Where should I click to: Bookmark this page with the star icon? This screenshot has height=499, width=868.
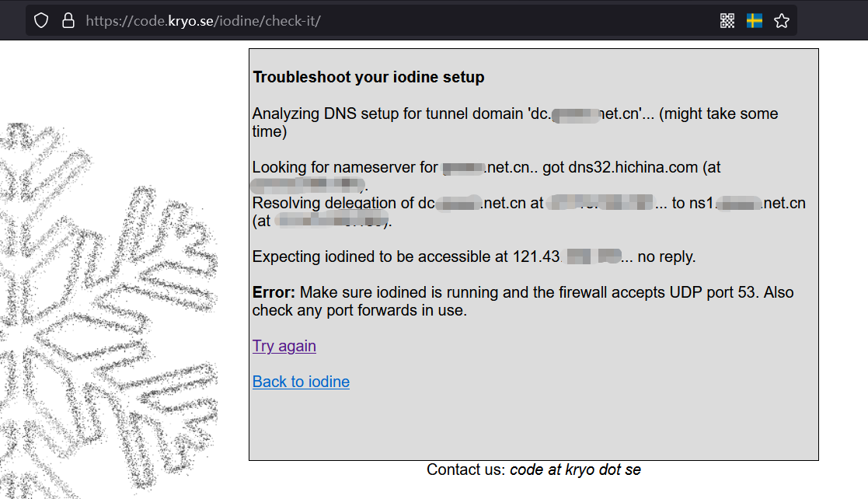click(x=781, y=21)
